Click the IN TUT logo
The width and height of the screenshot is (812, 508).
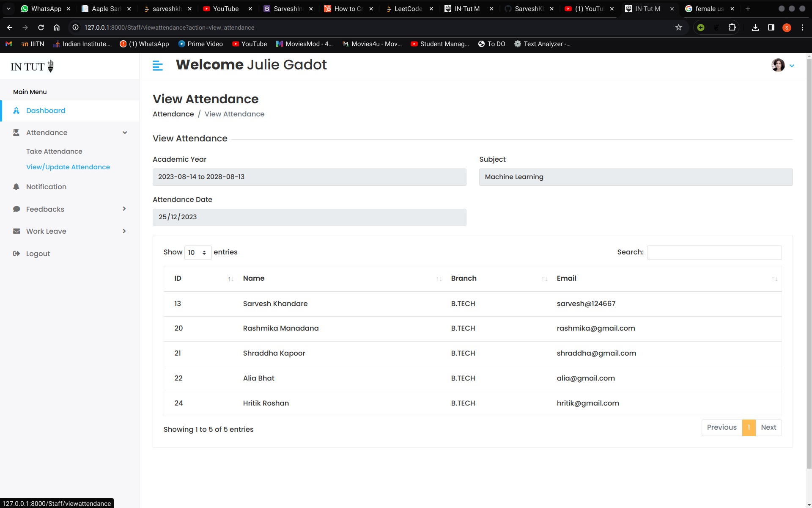[31, 66]
